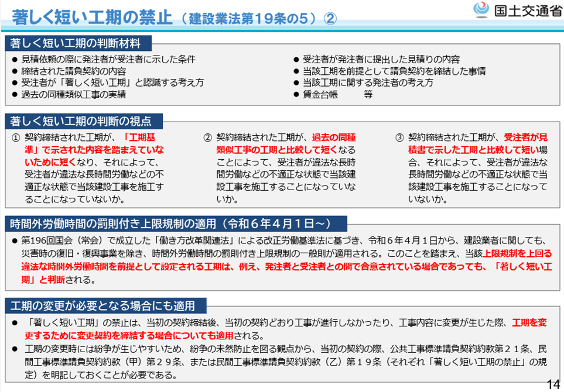
Task: Click text 災害時の復旧・復興事業を除き
Action: coord(82,254)
